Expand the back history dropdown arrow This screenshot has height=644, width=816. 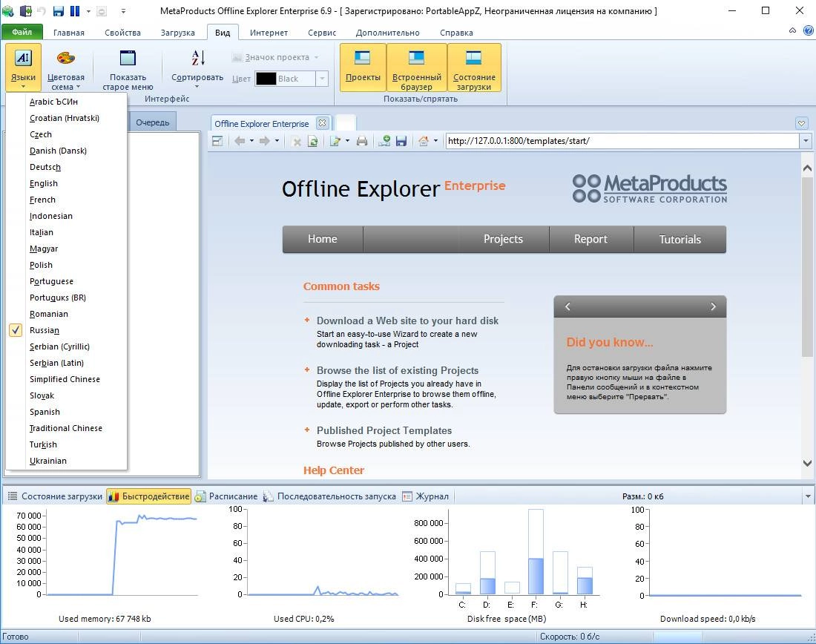[x=251, y=141]
